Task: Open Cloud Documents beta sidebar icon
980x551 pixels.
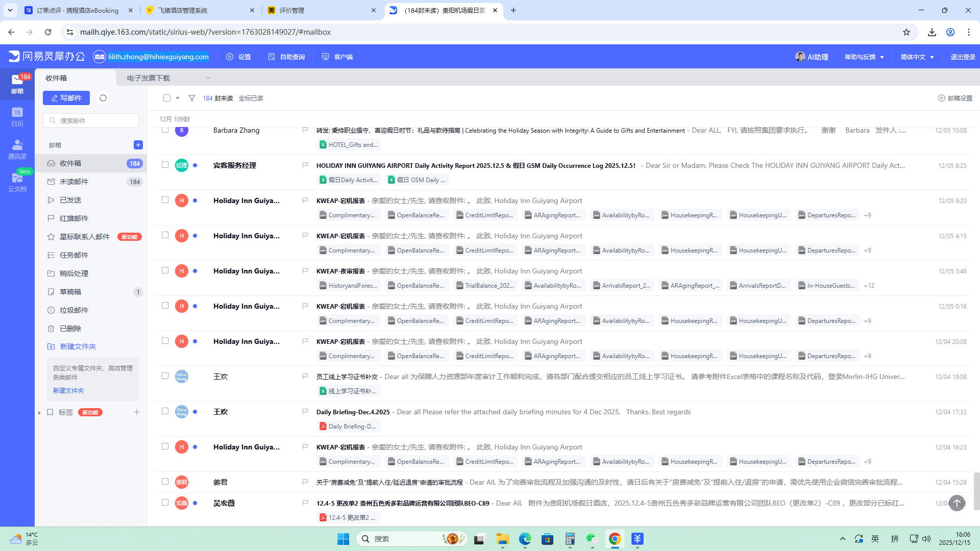Action: (x=17, y=182)
